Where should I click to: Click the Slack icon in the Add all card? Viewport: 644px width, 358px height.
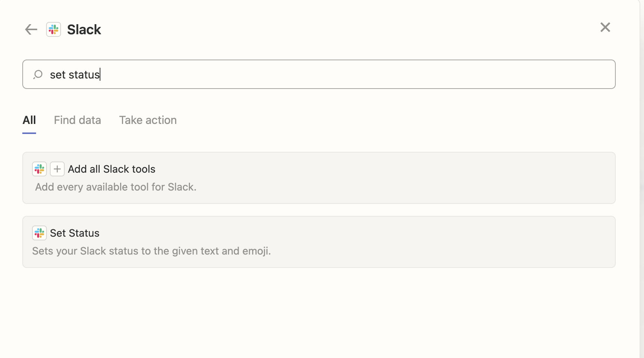(x=39, y=169)
